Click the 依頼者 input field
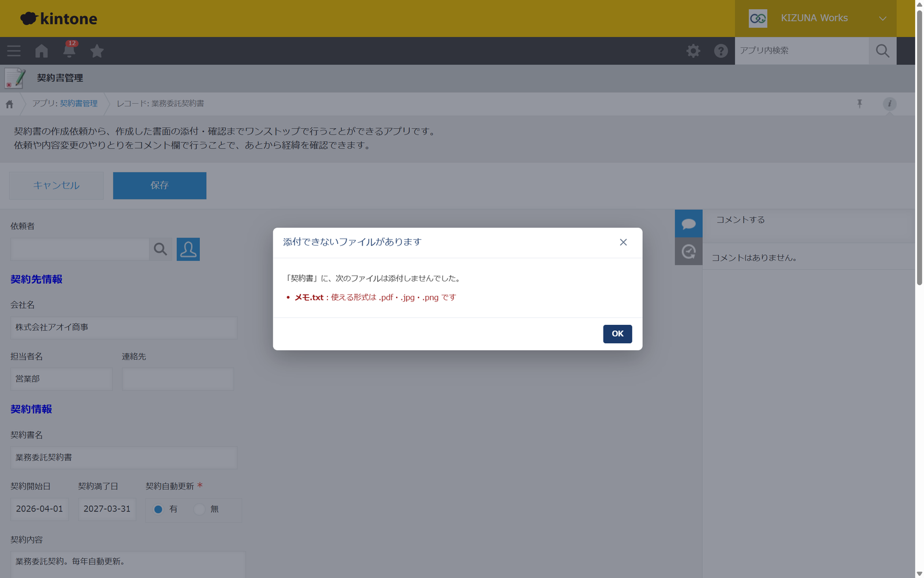 coord(80,249)
